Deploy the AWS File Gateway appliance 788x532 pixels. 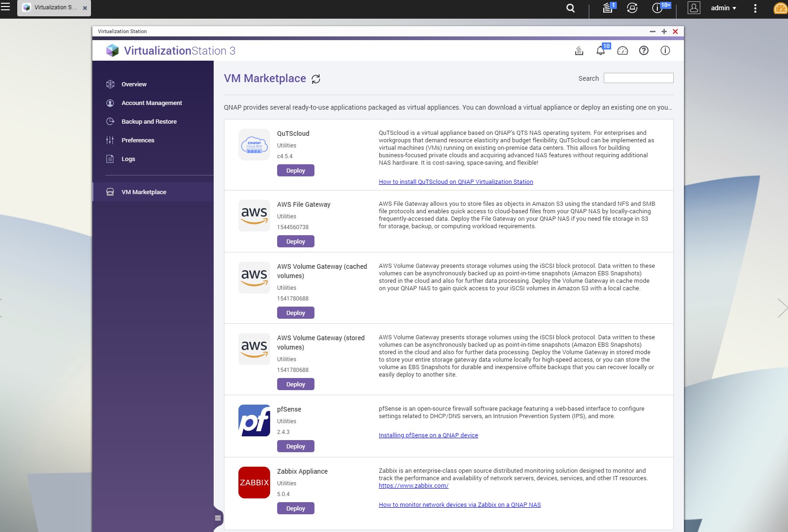click(296, 242)
